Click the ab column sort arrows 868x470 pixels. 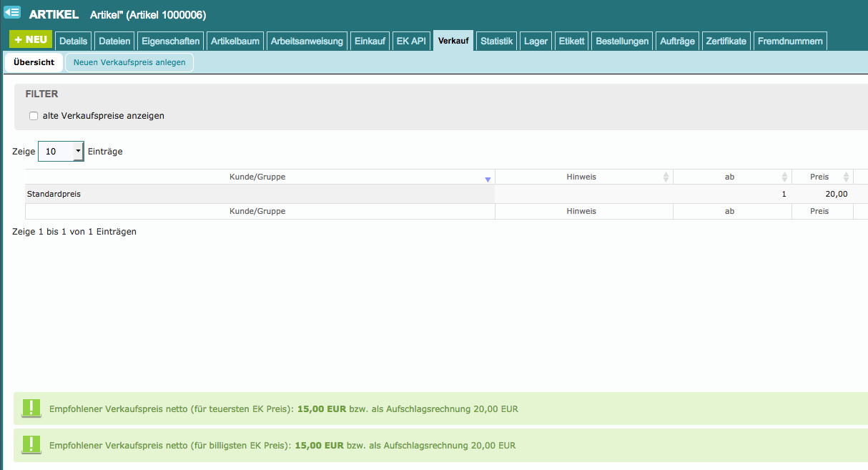(x=784, y=177)
